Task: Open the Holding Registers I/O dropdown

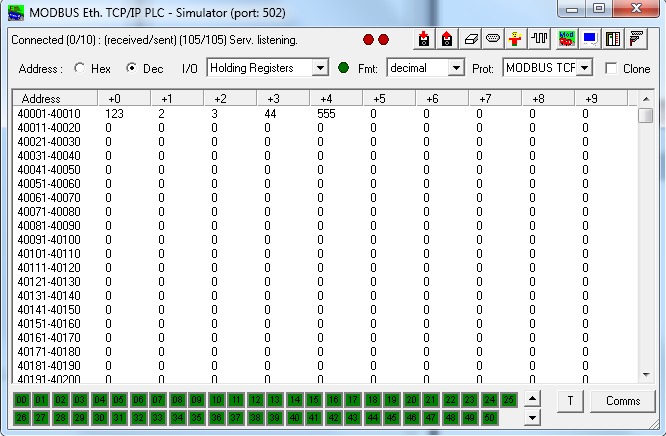Action: click(x=320, y=68)
